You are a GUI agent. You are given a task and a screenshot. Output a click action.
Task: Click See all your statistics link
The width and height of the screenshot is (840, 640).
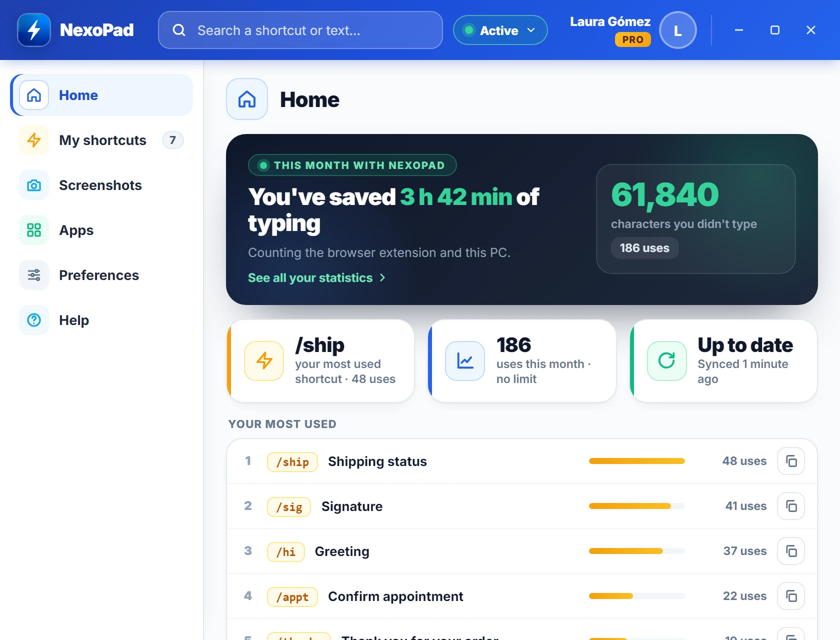[x=316, y=277]
